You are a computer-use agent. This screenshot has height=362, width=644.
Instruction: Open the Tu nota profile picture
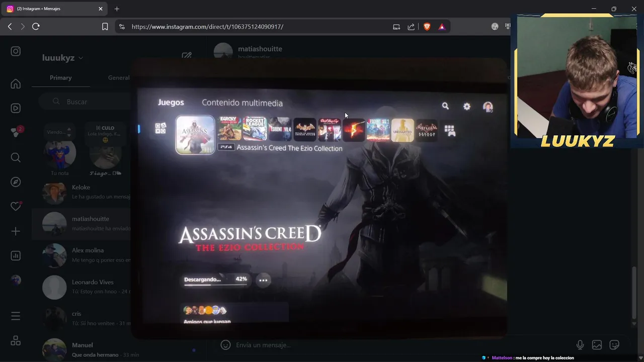pyautogui.click(x=59, y=153)
